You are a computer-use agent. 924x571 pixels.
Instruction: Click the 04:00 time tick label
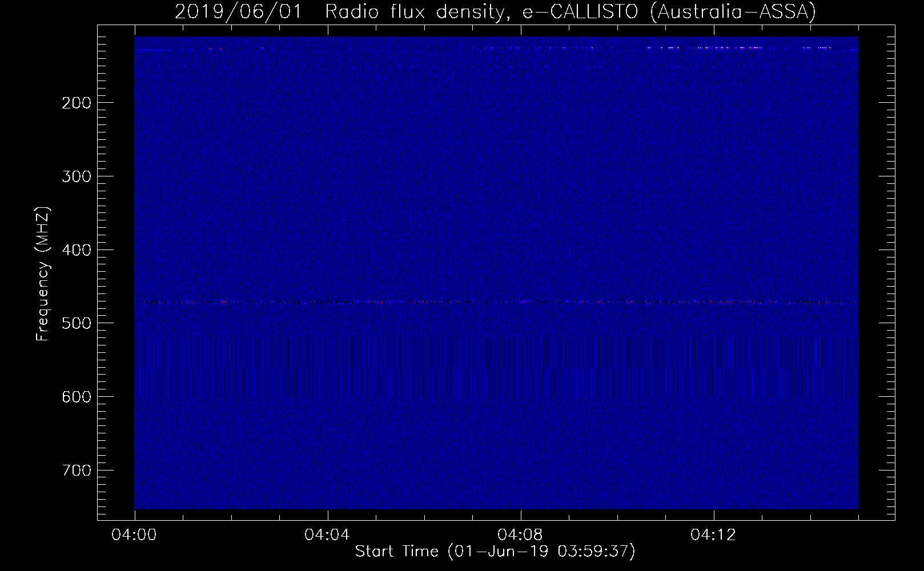pos(135,535)
